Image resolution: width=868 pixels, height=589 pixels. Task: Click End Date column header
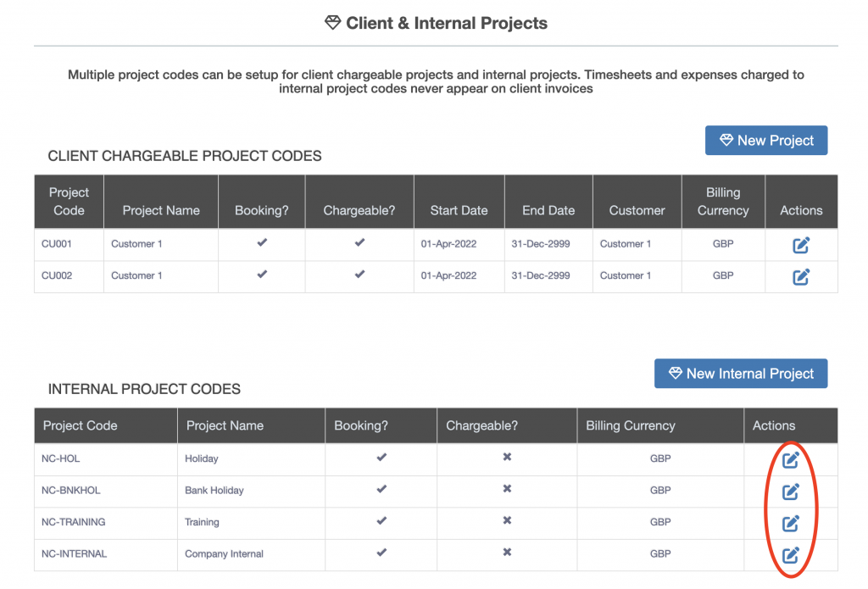click(548, 210)
